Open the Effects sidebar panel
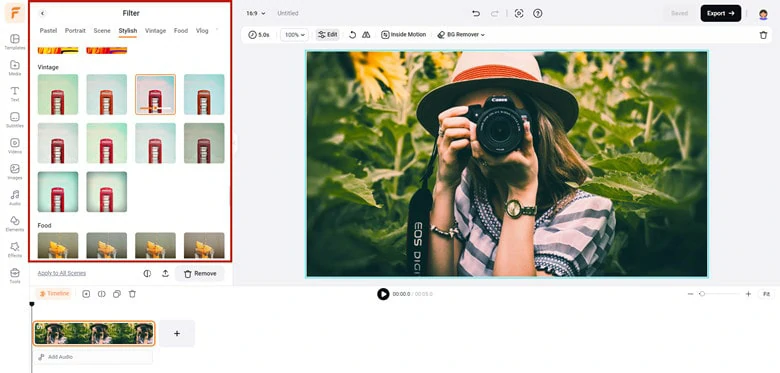 click(15, 249)
